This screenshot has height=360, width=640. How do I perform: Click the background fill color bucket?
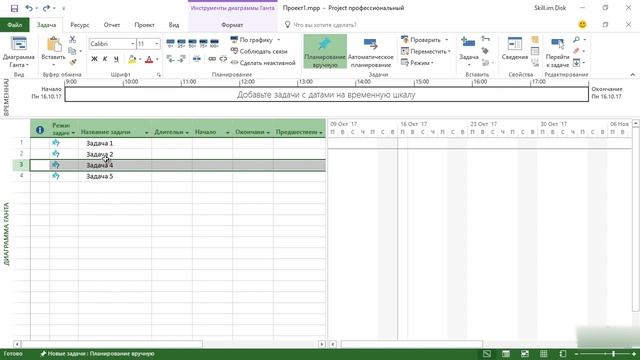pyautogui.click(x=132, y=59)
